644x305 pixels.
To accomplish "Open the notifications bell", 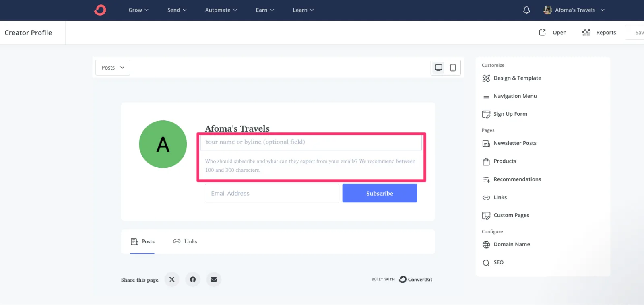I will point(526,10).
